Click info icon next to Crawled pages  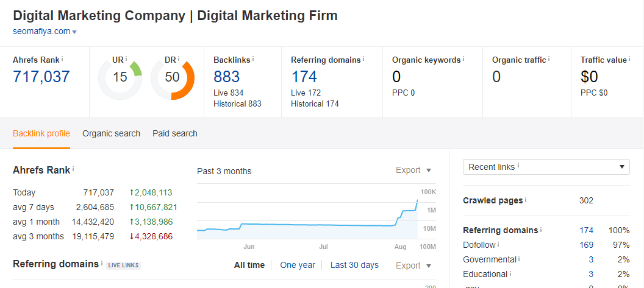[526, 200]
